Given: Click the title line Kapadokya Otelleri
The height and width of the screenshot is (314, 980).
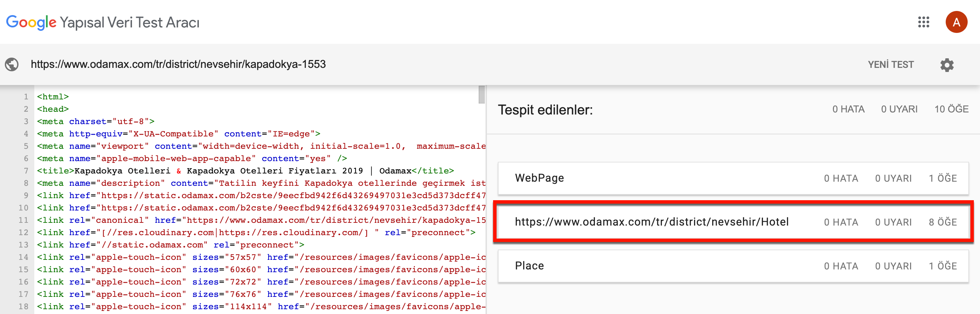Looking at the screenshot, I should click(x=246, y=171).
